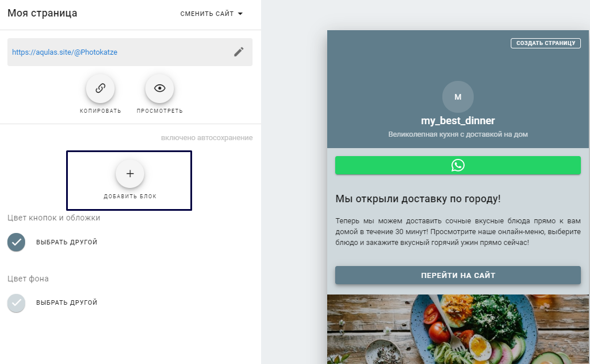Click the heading Мы открыли доставку по городу!
Screen dimensions: 590x364
point(418,199)
